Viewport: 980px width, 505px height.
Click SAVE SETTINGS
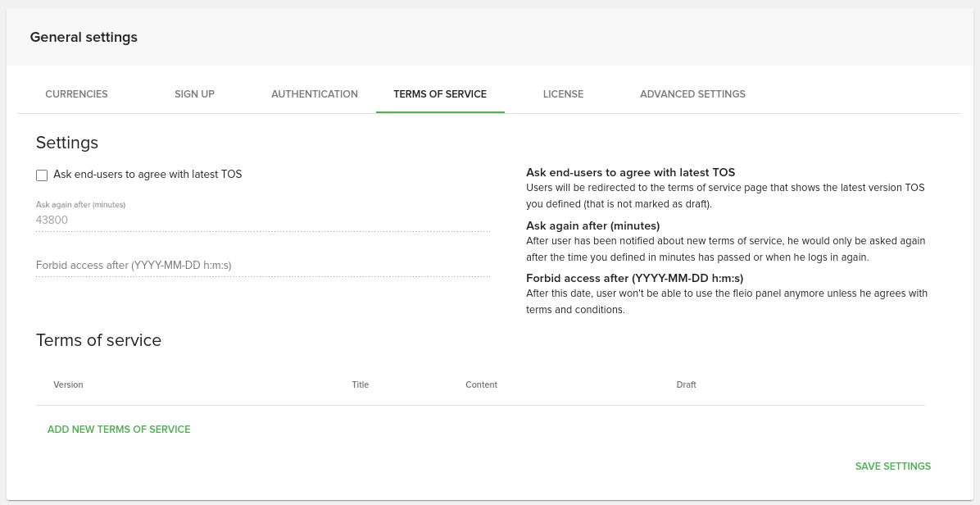tap(892, 466)
